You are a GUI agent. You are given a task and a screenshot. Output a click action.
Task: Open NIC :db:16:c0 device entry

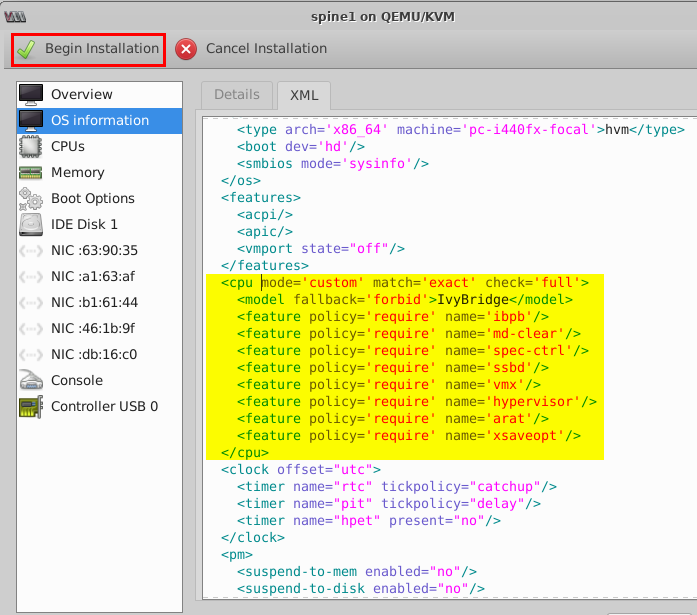[x=93, y=354]
